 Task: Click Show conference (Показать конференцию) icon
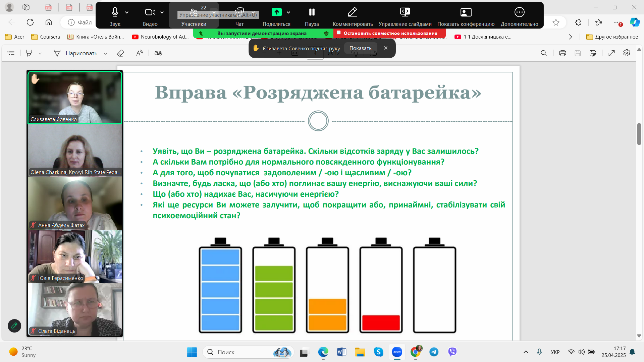tap(466, 12)
